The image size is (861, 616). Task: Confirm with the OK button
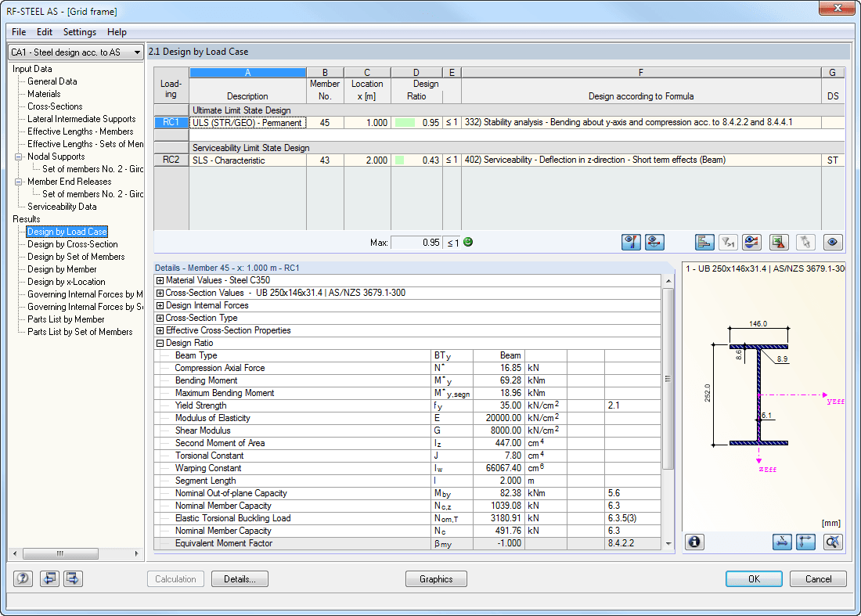click(754, 578)
